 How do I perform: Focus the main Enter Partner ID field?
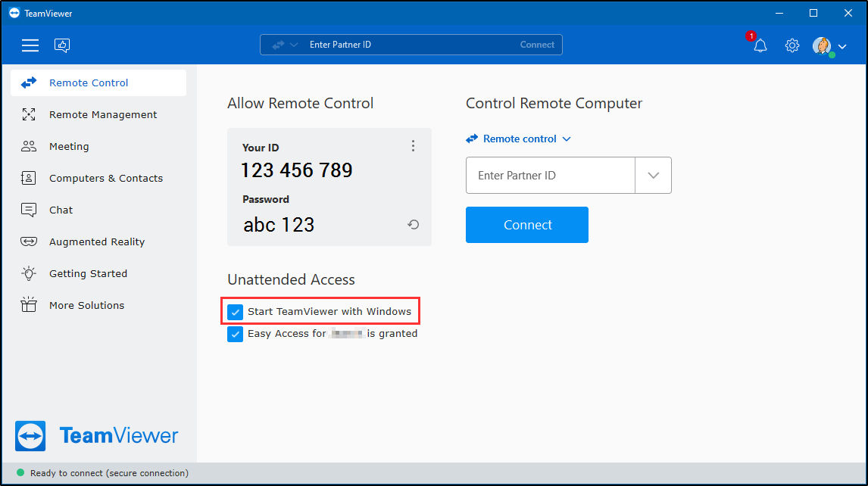pos(550,176)
